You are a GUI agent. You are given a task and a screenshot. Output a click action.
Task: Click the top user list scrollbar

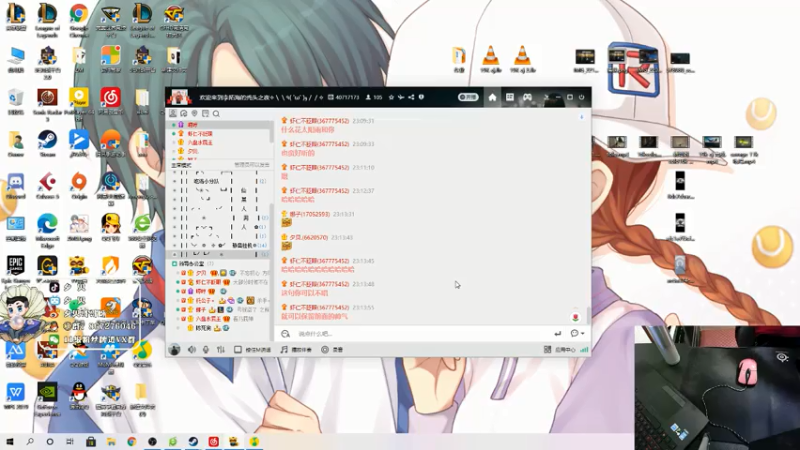tap(271, 131)
